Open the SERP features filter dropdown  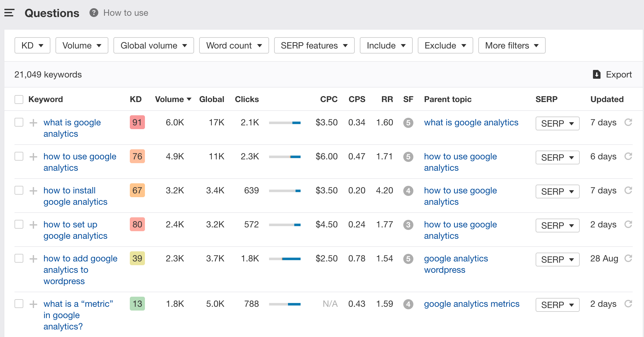pyautogui.click(x=314, y=45)
